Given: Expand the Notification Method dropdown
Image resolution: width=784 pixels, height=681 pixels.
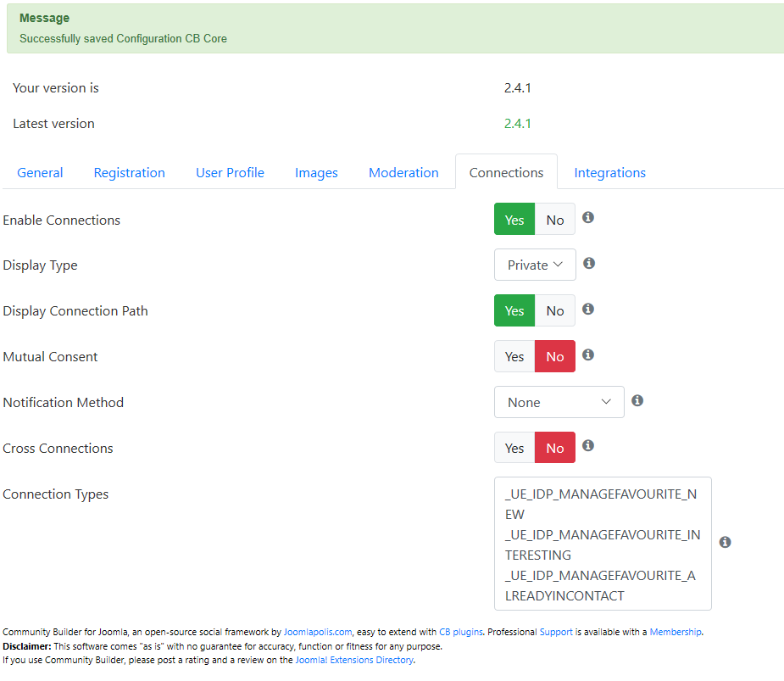Looking at the screenshot, I should point(559,402).
